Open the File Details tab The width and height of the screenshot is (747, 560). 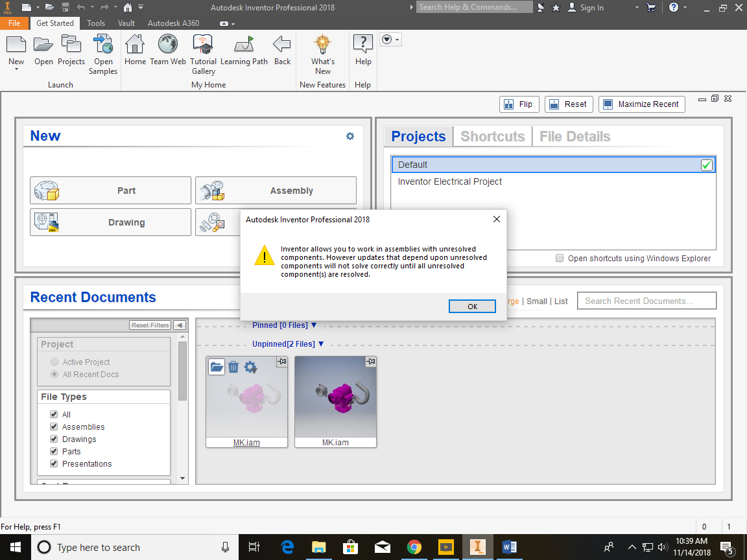click(575, 137)
